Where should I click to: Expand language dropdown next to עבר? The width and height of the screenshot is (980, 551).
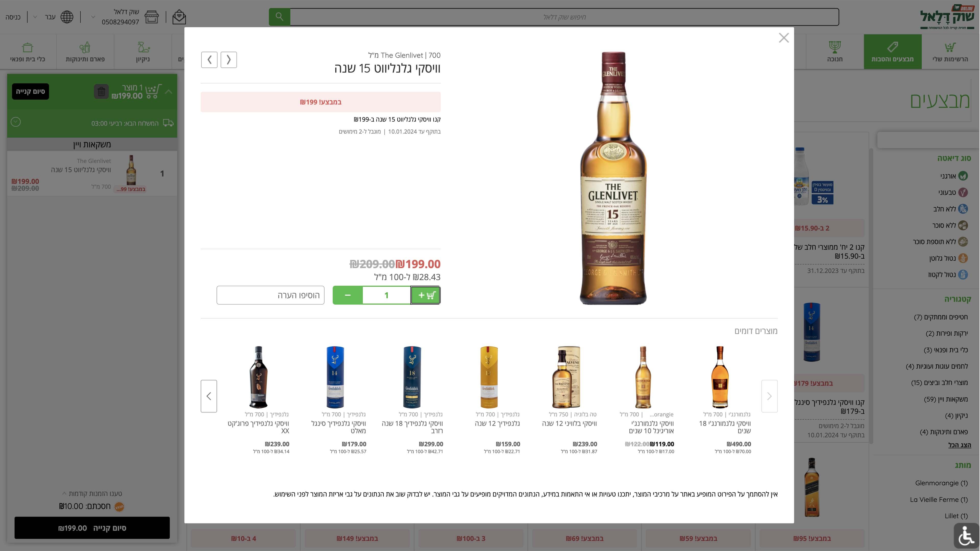[x=35, y=17]
